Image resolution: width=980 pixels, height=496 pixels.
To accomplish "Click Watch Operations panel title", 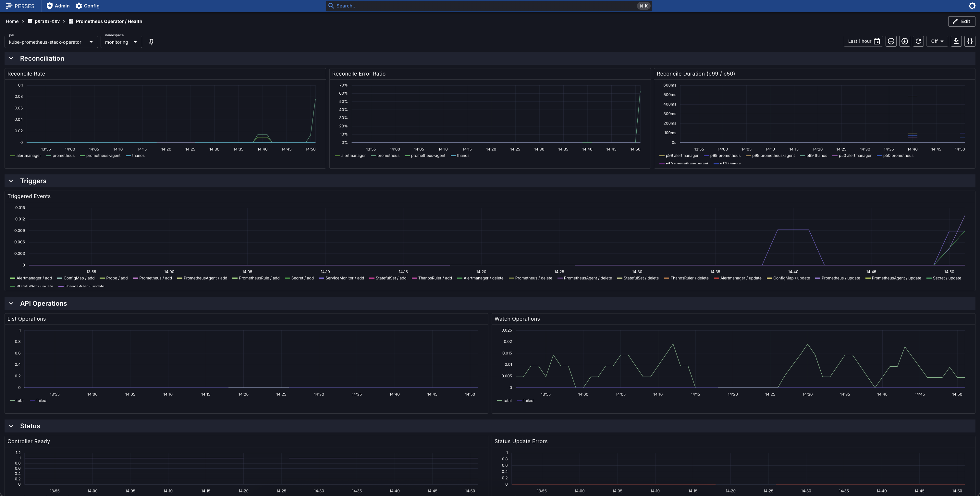I will click(517, 319).
